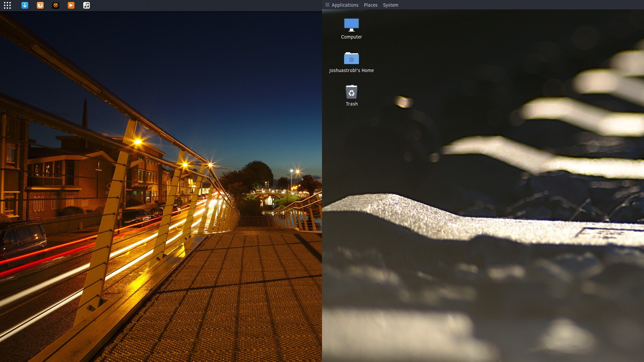
Task: Click the Computer label beneath the monitor icon
Action: (351, 37)
